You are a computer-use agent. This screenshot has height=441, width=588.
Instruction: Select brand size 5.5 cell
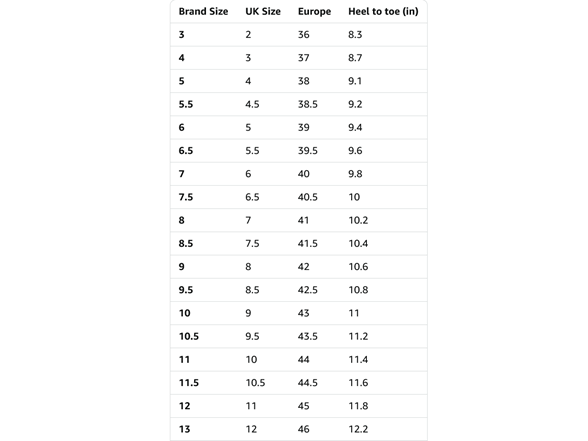pos(186,104)
